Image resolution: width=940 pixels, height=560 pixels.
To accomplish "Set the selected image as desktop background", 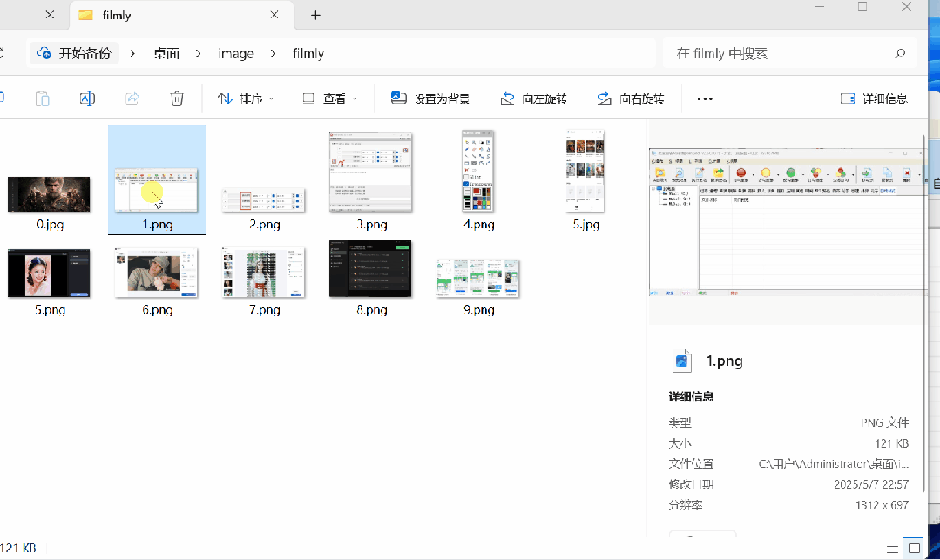I will point(430,98).
